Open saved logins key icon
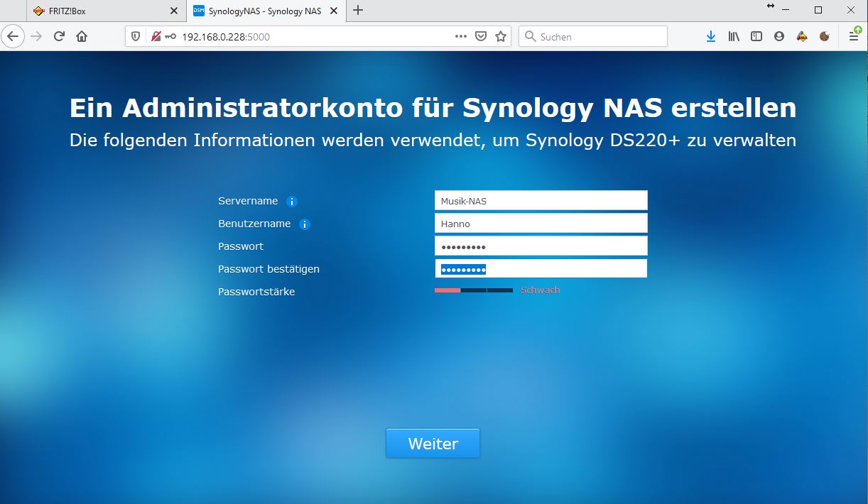 point(170,36)
